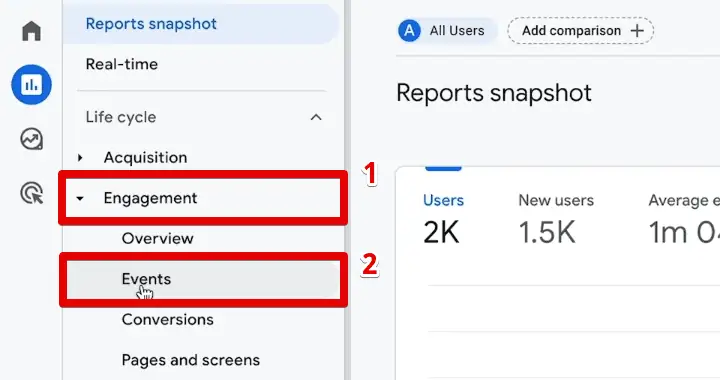The width and height of the screenshot is (720, 380).
Task: Select the Acquisition menu item
Action: click(145, 158)
